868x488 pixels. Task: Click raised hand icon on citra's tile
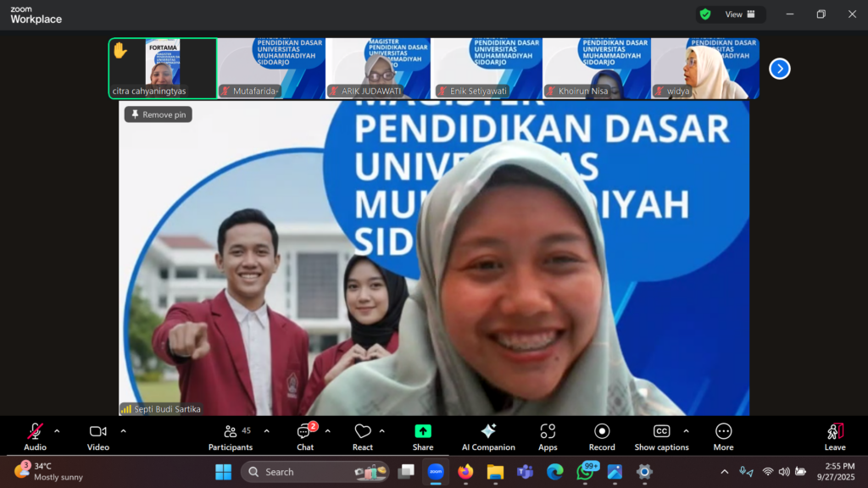[x=120, y=51]
